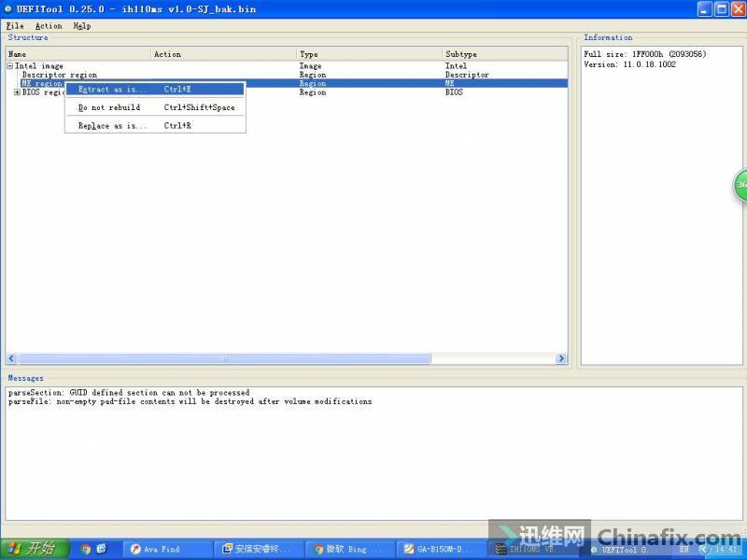Switch to the 微软 Bing taskbar window
The width and height of the screenshot is (747, 560).
(x=352, y=549)
